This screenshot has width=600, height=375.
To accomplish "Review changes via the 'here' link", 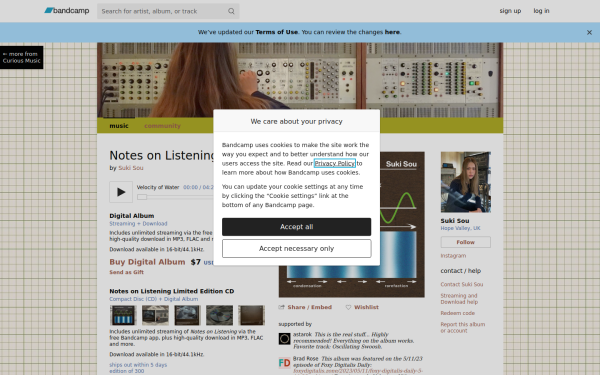I will pos(392,32).
